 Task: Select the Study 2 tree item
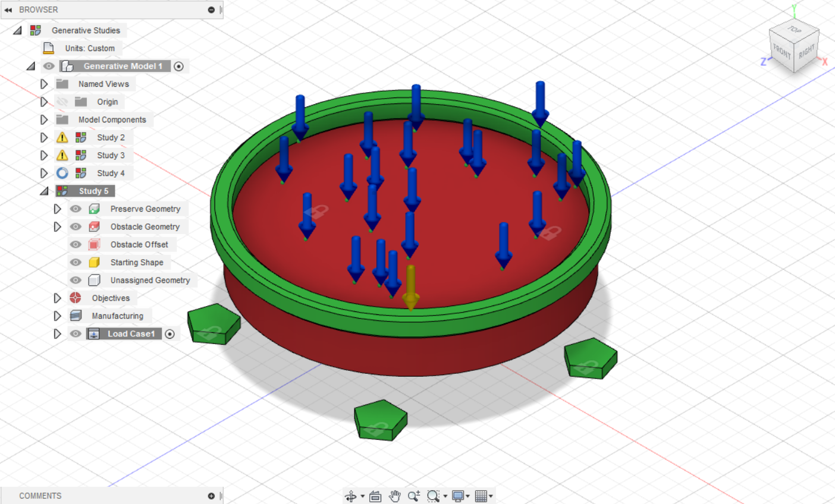click(111, 137)
